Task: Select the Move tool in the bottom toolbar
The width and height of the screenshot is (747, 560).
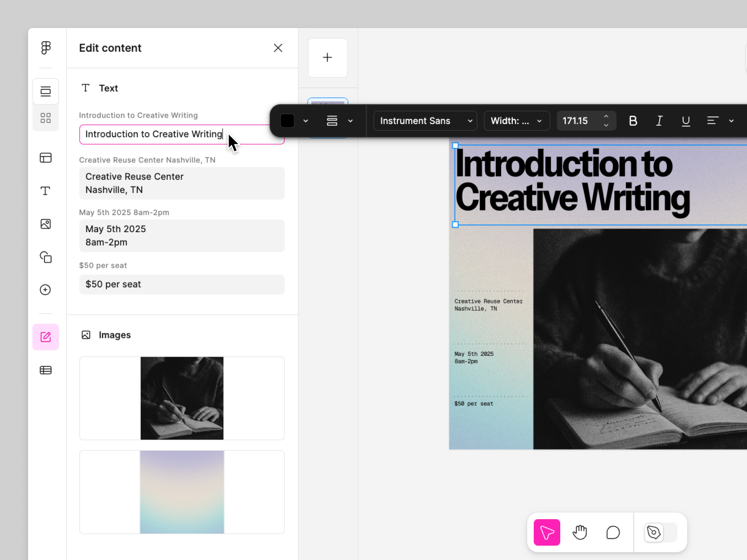Action: [x=546, y=532]
